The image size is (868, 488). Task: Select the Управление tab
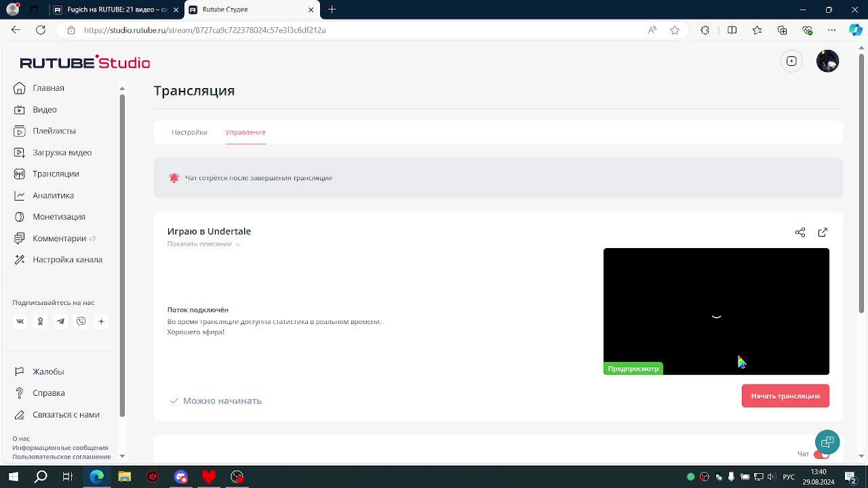(x=245, y=132)
